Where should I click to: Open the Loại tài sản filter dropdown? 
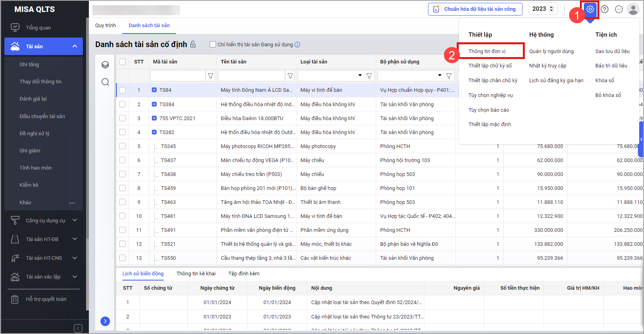click(360, 75)
